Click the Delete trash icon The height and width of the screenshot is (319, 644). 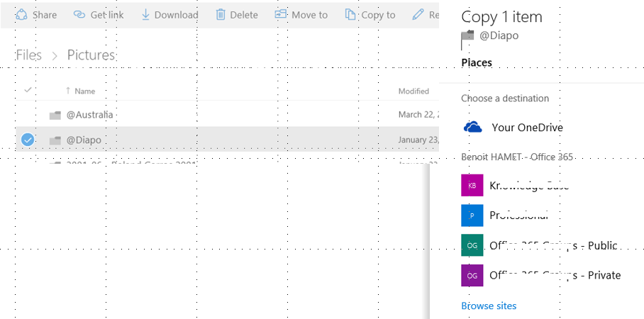tap(221, 14)
